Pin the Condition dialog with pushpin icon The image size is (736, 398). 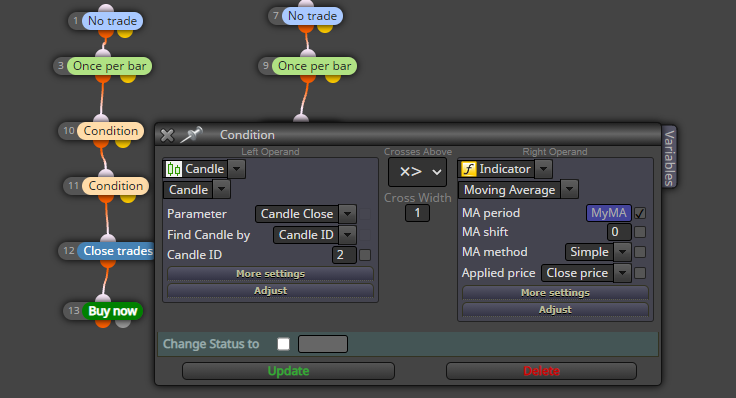pyautogui.click(x=192, y=135)
